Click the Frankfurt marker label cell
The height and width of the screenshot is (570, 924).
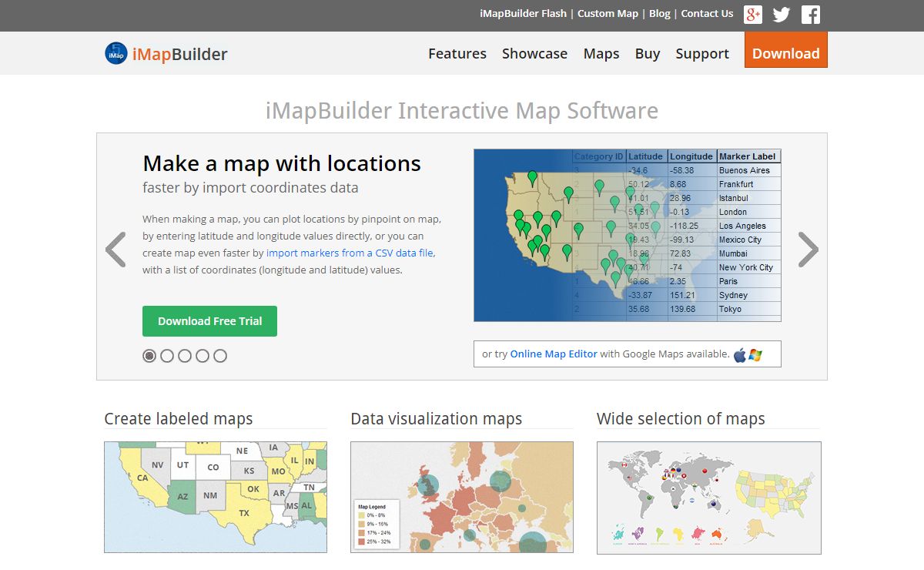pyautogui.click(x=748, y=184)
